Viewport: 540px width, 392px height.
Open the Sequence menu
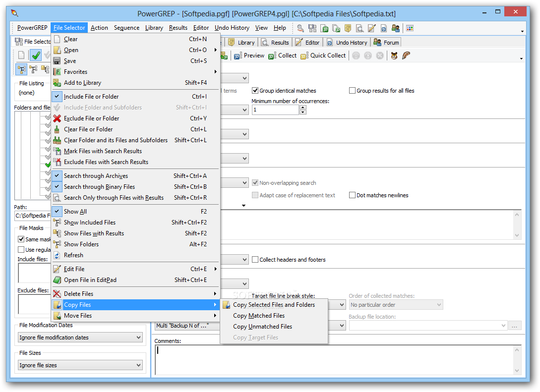[127, 28]
